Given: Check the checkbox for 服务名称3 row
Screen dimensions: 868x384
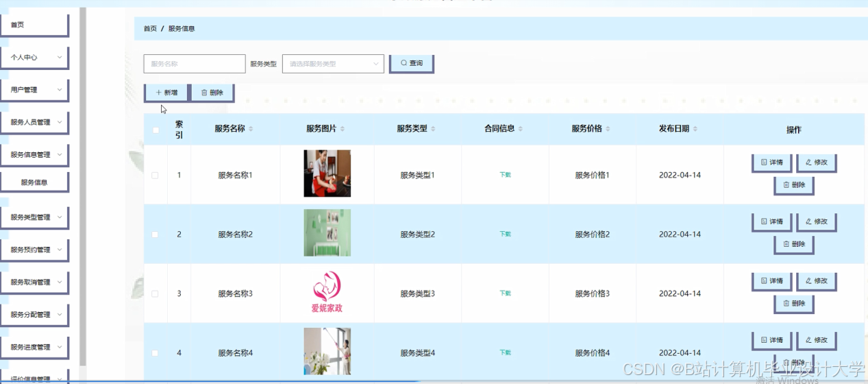Looking at the screenshot, I should [x=155, y=293].
